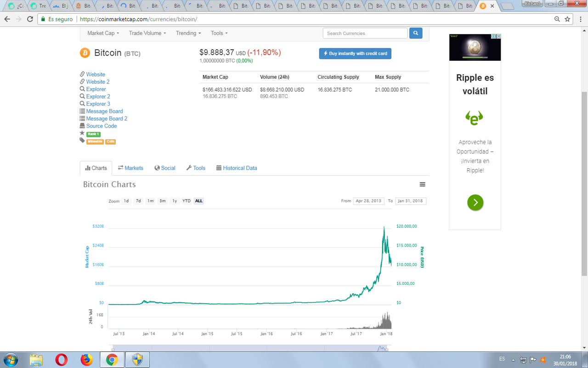Screen dimensions: 588x368
Task: Close the active Bitcoin tab
Action: 492,6
